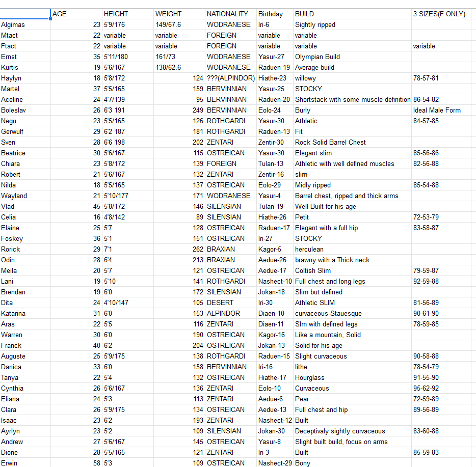Click sizes cell 92-59-88
The height and width of the screenshot is (467, 476).
click(x=441, y=281)
